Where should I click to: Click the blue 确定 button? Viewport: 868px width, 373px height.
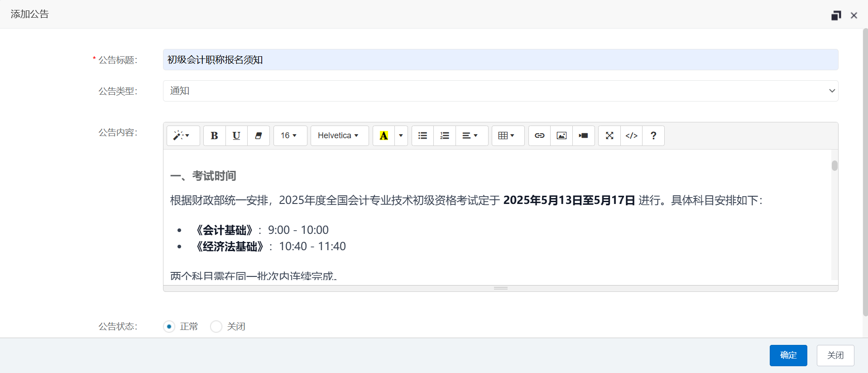click(x=788, y=355)
